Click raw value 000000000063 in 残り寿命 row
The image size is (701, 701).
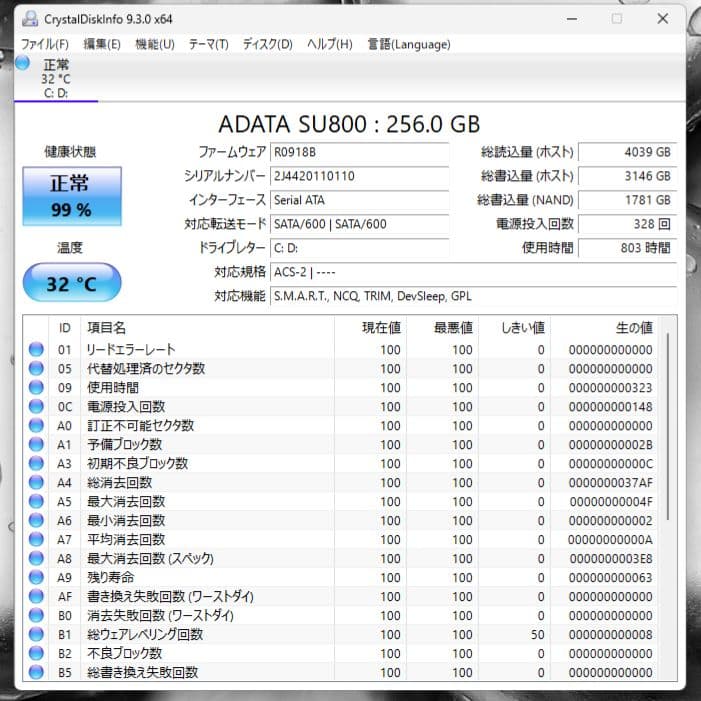(610, 578)
